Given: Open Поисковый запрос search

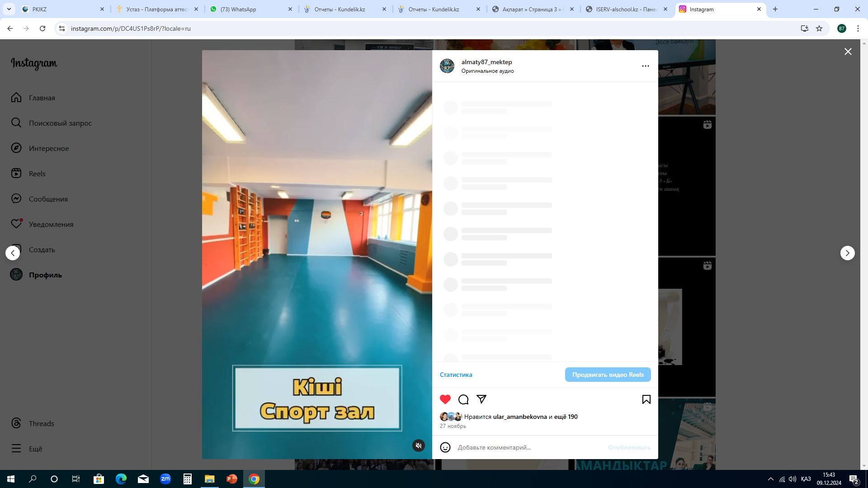Looking at the screenshot, I should pos(51,123).
